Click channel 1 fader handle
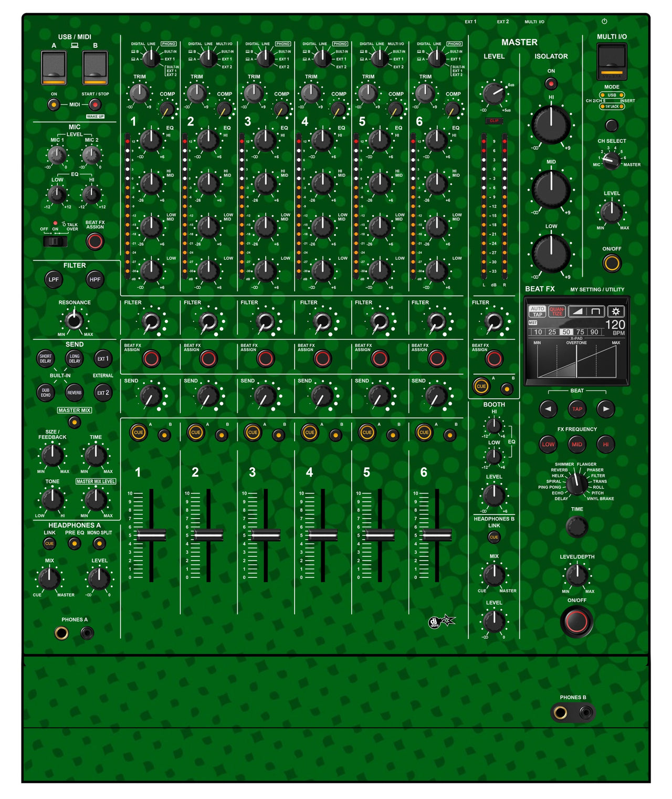 tap(151, 535)
